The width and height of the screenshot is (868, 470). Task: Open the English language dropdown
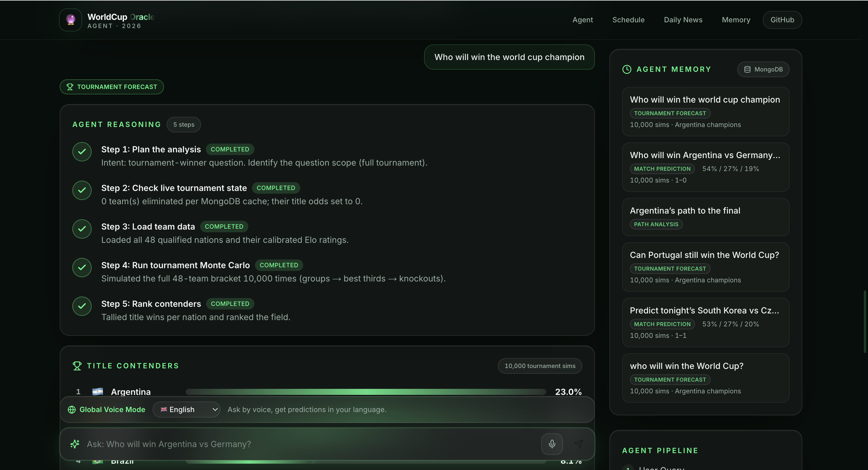[x=186, y=409]
